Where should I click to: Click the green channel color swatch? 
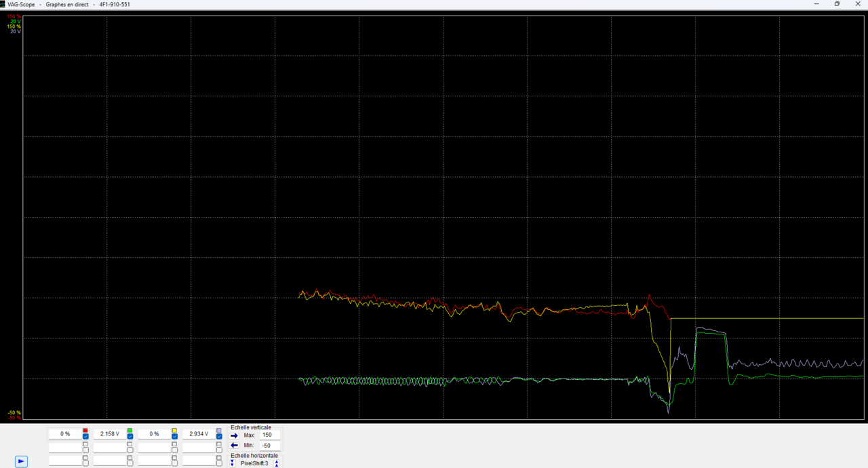click(x=130, y=430)
